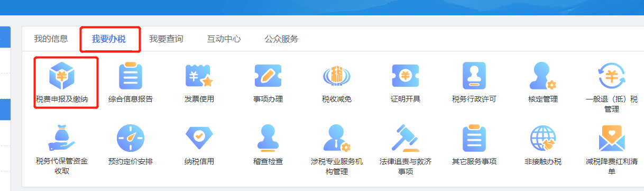Image resolution: width=644 pixels, height=191 pixels.
Task: Open the 法律追责与救济事项 gavel icon
Action: pos(406,138)
